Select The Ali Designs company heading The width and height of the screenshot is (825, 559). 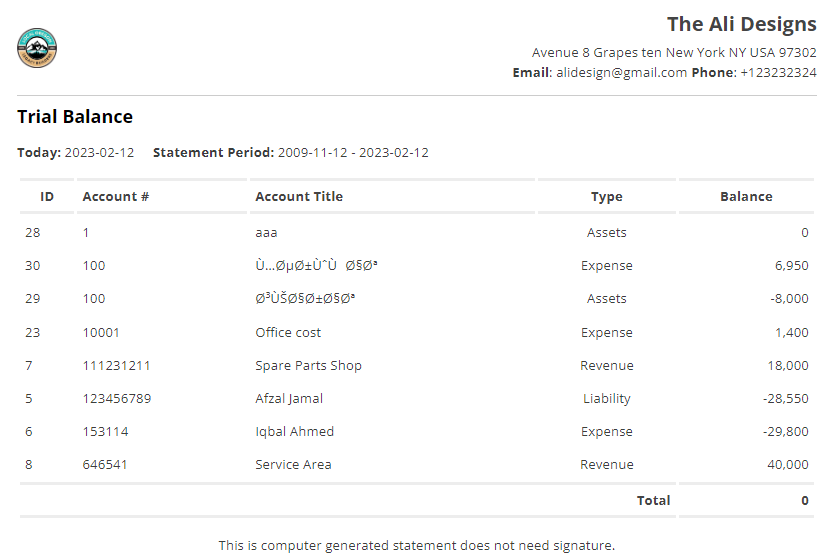click(741, 23)
